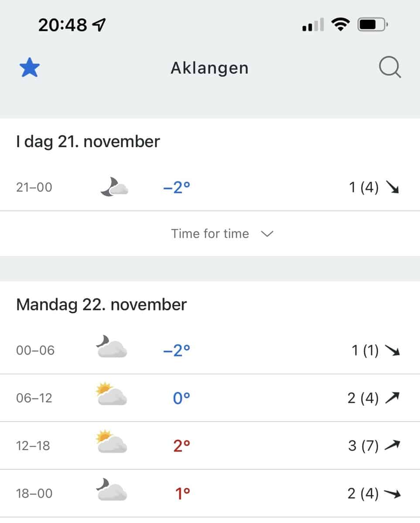Click the wind speed 2 (4) for 18–00
The width and height of the screenshot is (420, 523).
pos(363,493)
